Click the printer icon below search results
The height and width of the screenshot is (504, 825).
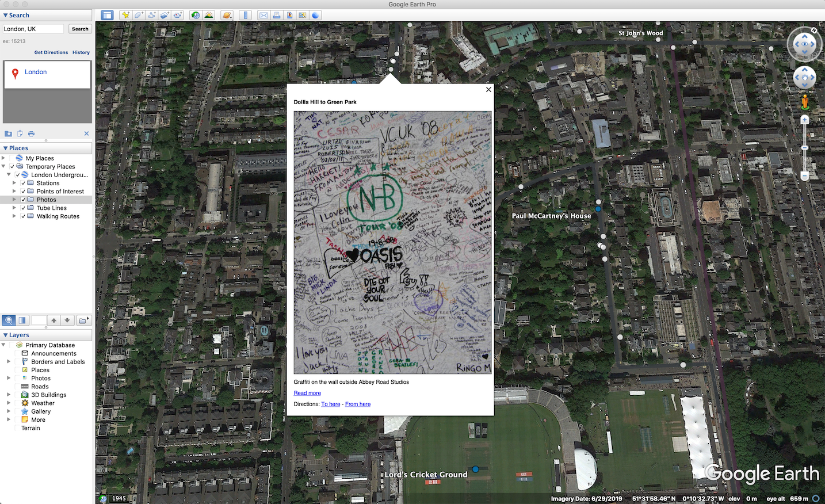tap(31, 133)
